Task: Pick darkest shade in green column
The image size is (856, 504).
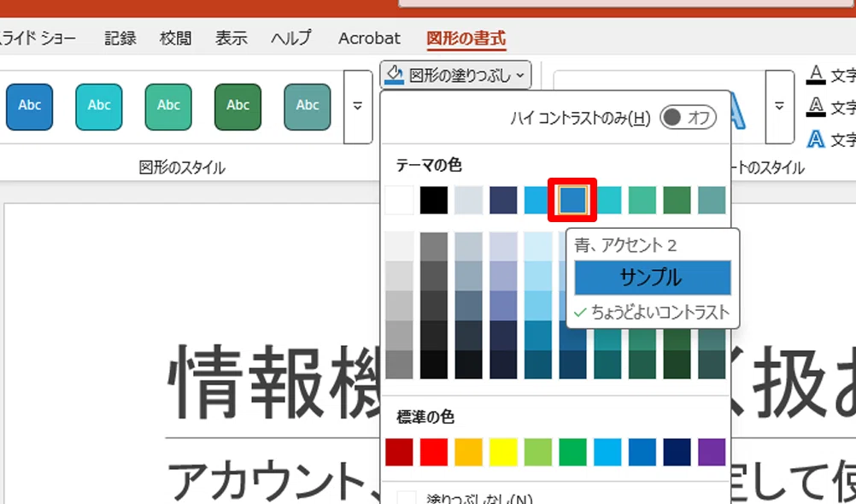Action: pyautogui.click(x=677, y=365)
